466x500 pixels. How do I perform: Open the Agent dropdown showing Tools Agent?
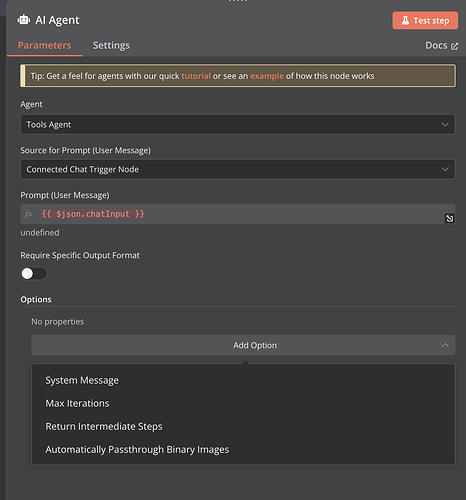[238, 124]
